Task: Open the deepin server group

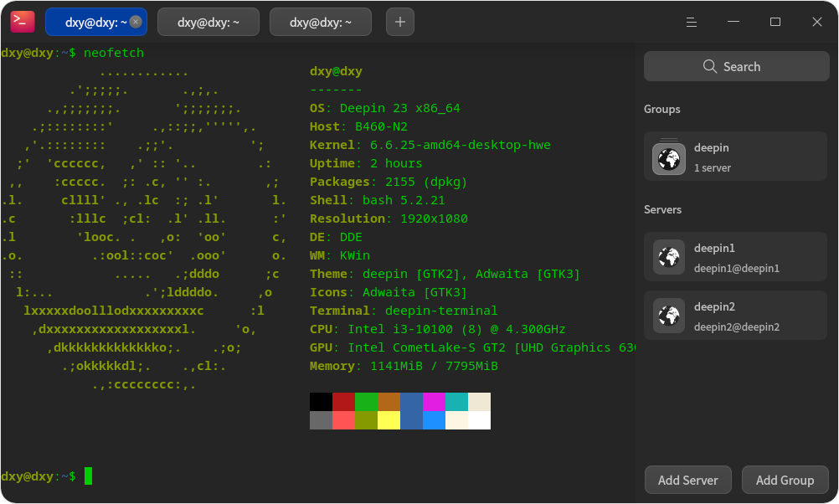Action: point(736,157)
